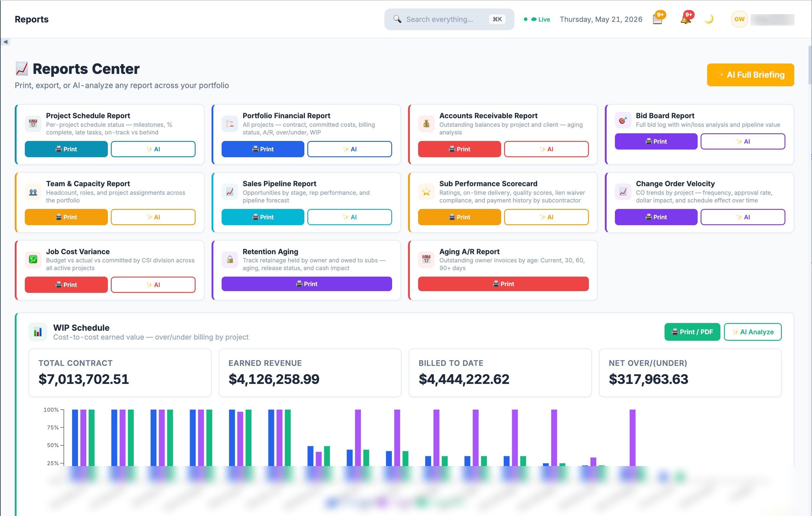This screenshot has width=812, height=516.
Task: Click the WIP Schedule bar chart icon
Action: [x=38, y=332]
